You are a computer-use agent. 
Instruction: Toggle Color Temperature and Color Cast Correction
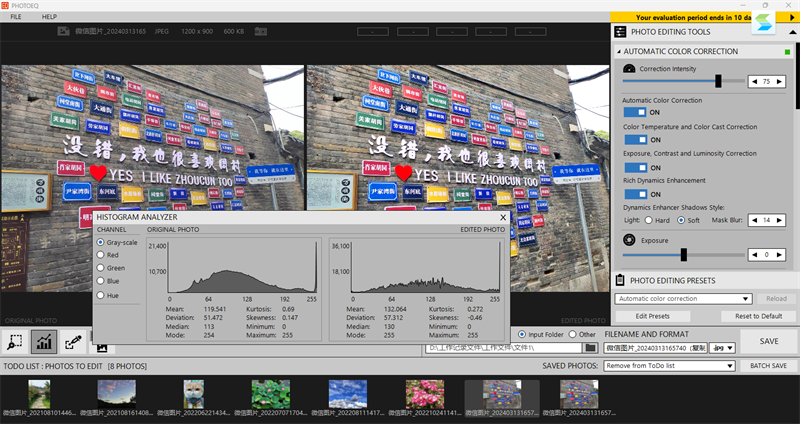pos(635,139)
